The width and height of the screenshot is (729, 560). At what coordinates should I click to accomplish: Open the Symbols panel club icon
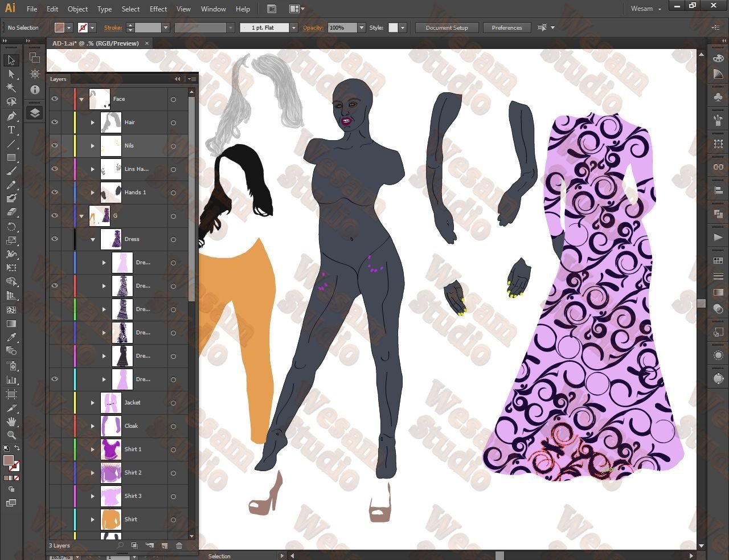pos(718,97)
